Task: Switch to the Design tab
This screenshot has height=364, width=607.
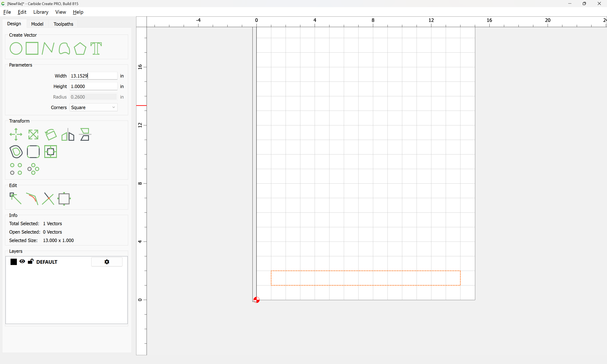Action: 14,24
